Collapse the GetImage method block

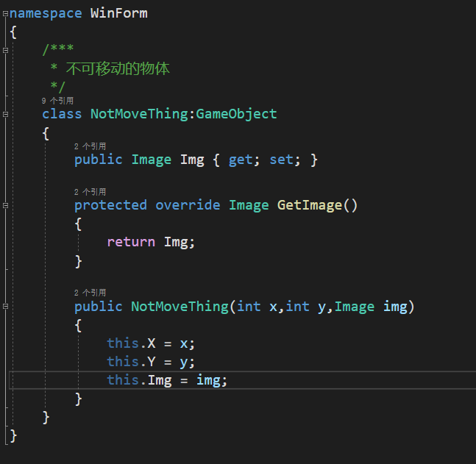pos(5,205)
